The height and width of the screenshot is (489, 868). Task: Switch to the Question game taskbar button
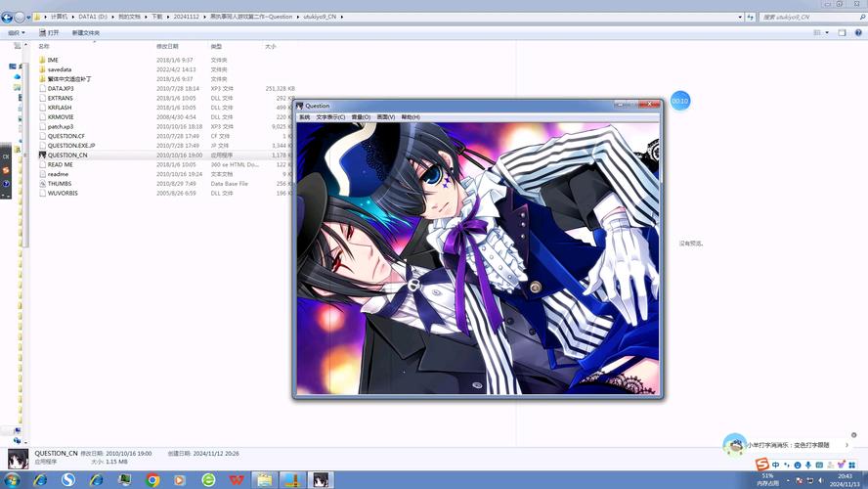[x=321, y=479]
